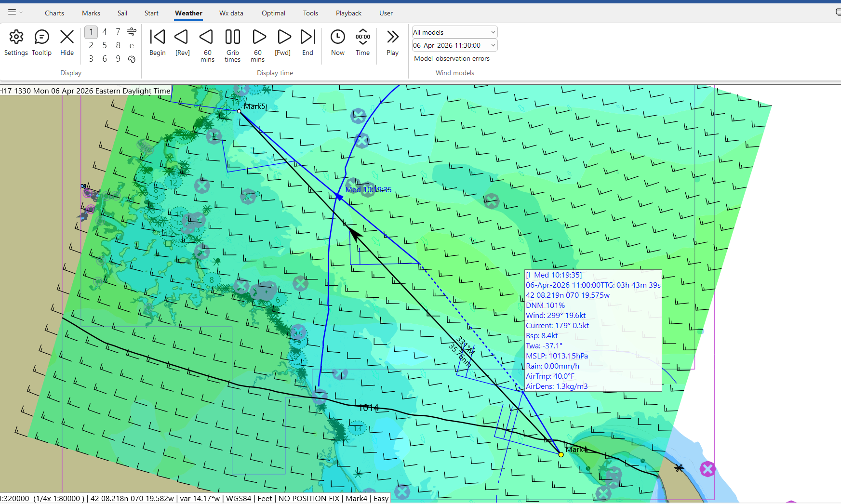
Task: Click the chart scale 1:320000 in status bar
Action: tap(14, 499)
